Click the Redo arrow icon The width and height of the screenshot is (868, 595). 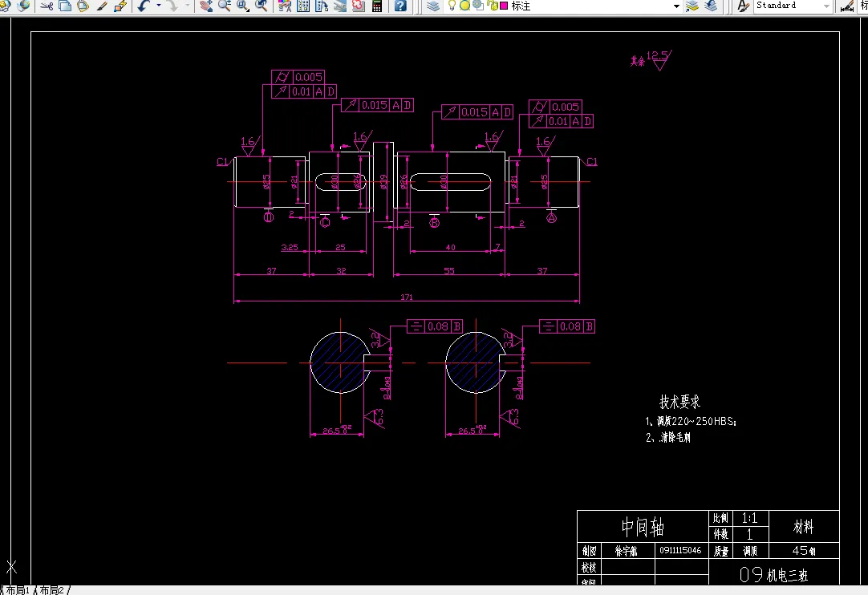[172, 6]
